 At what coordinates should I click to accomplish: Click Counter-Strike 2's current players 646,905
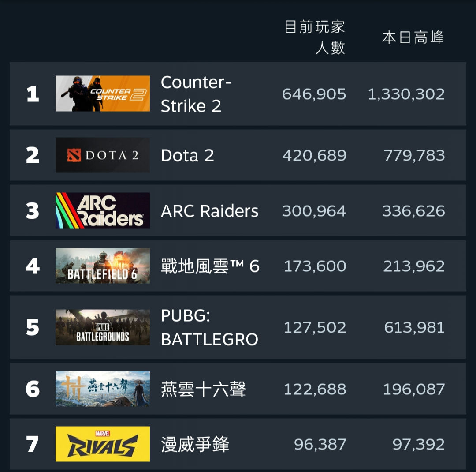click(x=314, y=94)
